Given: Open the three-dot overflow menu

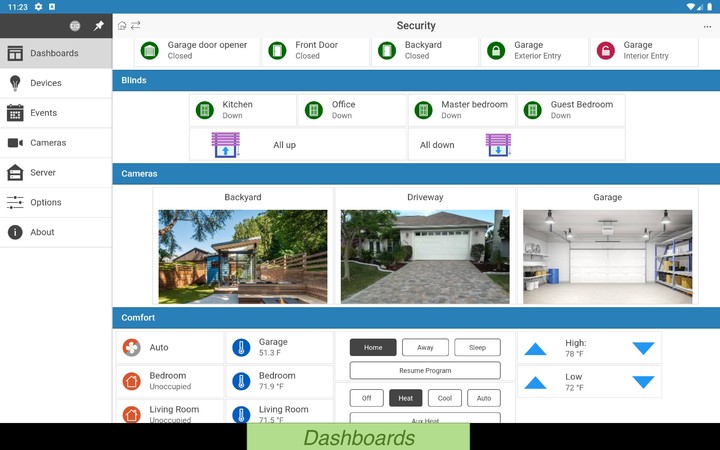Looking at the screenshot, I should coord(708,26).
